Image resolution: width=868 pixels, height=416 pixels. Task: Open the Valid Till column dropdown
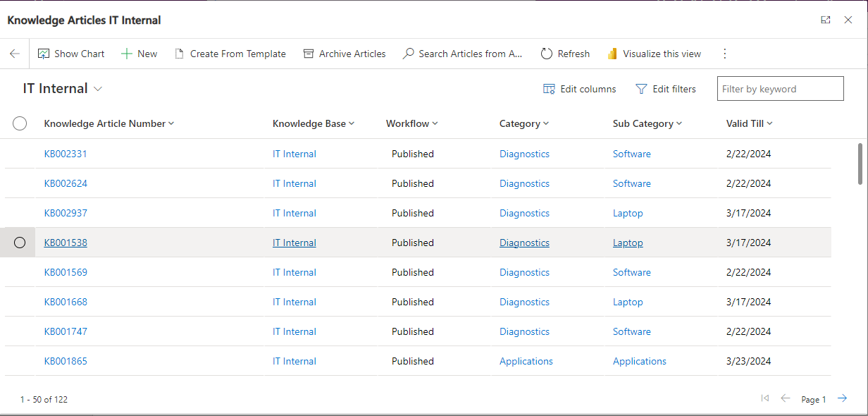point(749,123)
